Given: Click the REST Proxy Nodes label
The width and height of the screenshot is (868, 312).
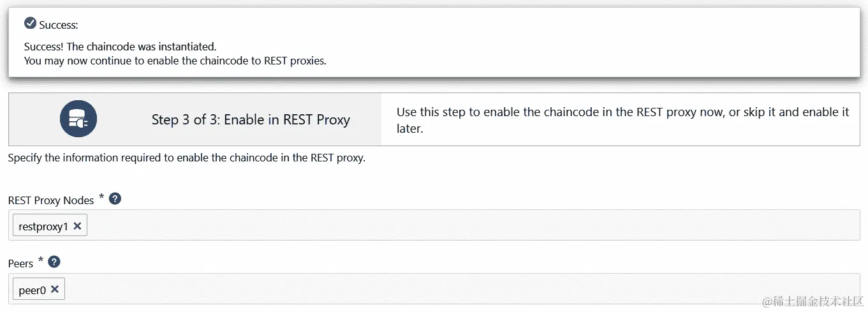Looking at the screenshot, I should pyautogui.click(x=51, y=200).
